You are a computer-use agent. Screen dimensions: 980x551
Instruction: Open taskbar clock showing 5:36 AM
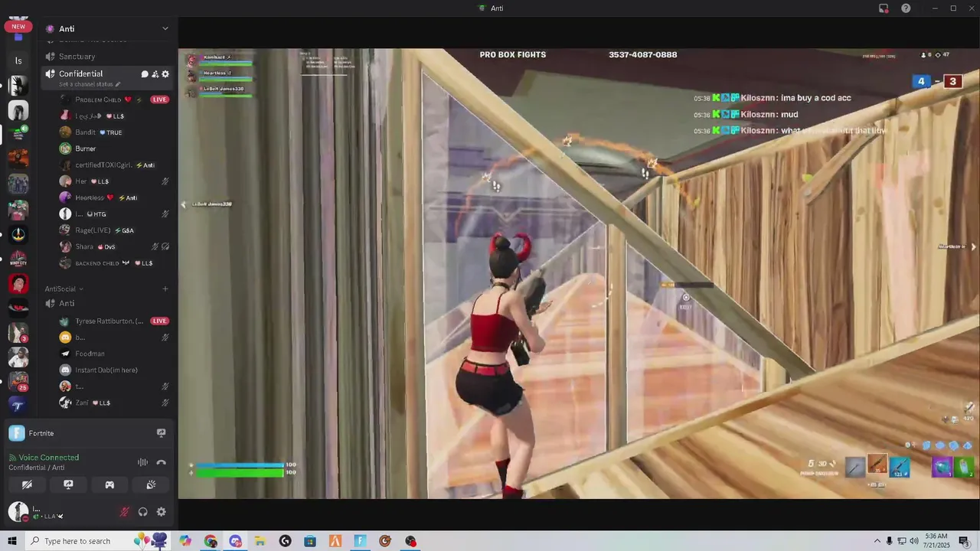click(935, 541)
